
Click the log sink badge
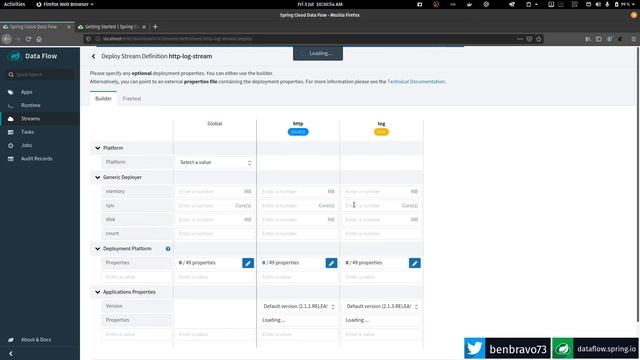[x=381, y=132]
